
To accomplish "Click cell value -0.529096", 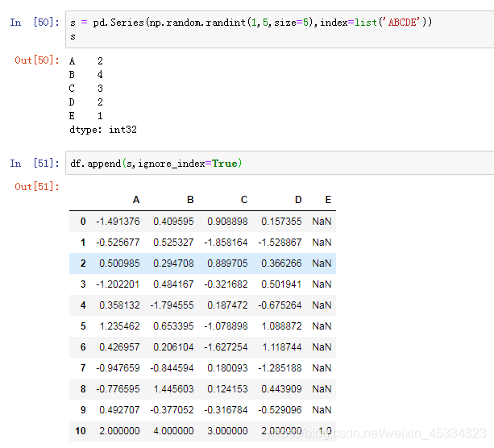I will coord(280,410).
